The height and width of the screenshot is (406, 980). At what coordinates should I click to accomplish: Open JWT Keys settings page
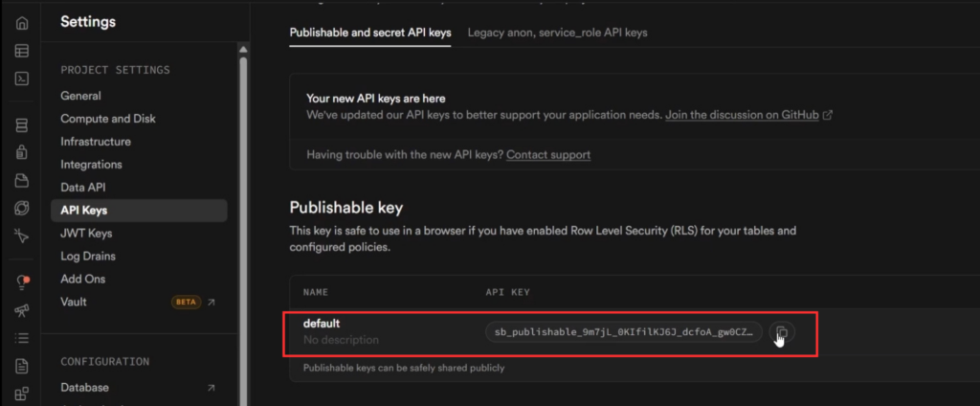86,234
